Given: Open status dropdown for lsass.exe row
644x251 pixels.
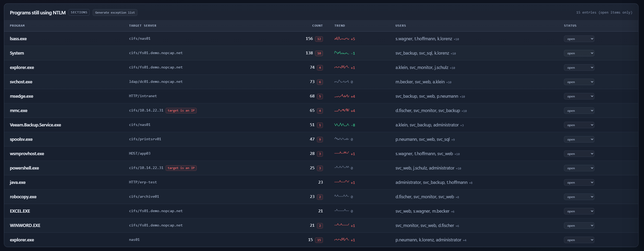Looking at the screenshot, I should 579,39.
